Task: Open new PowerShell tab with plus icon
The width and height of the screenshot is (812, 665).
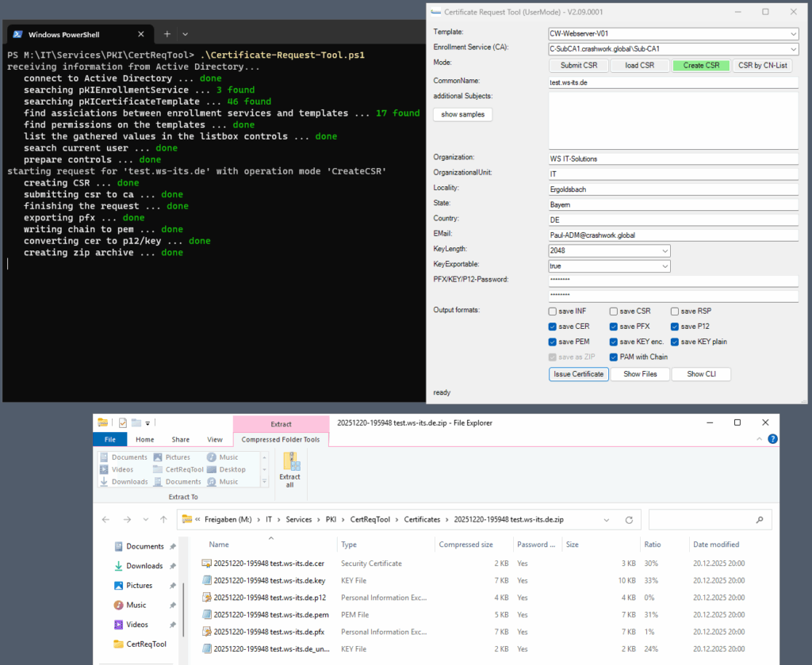Action: coord(167,34)
